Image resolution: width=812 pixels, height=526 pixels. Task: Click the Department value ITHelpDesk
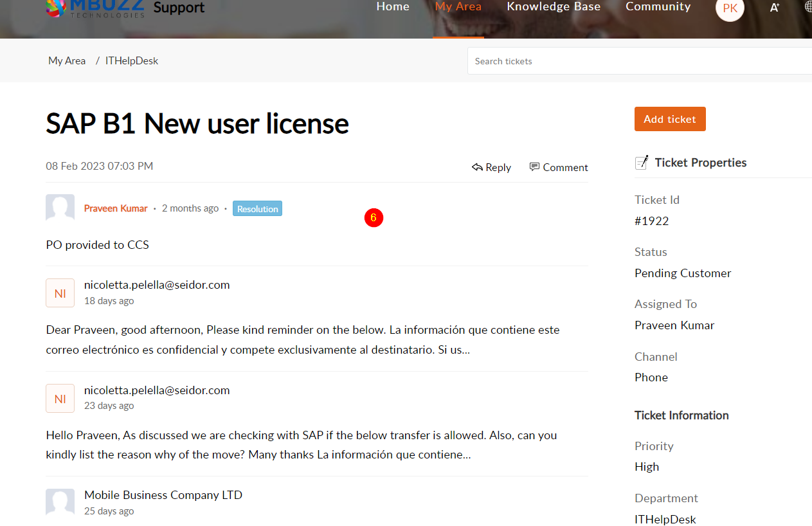tap(665, 520)
